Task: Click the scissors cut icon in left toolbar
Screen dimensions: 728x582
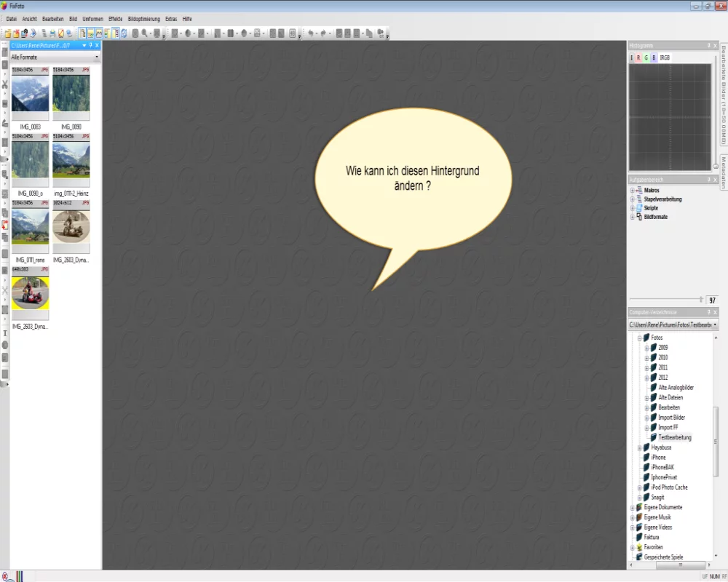Action: click(x=4, y=85)
